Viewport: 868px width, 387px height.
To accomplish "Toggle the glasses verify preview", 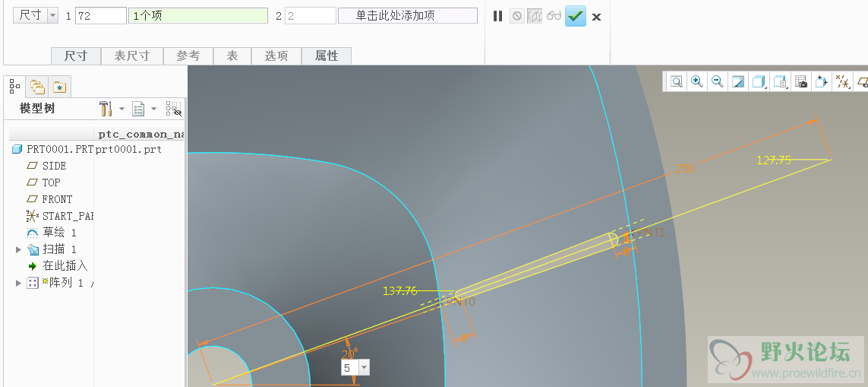I will pos(554,16).
